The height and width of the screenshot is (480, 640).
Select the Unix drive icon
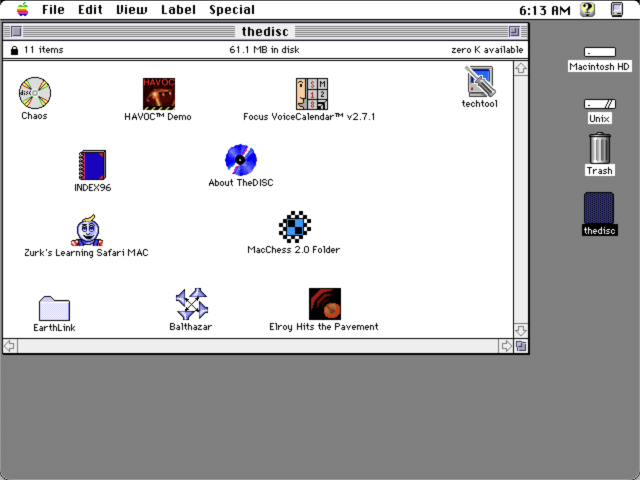click(600, 104)
